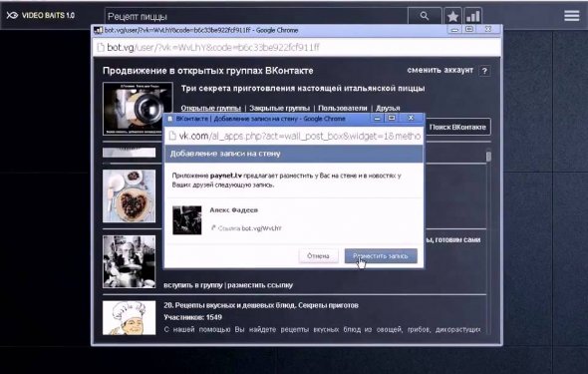Open favorites with the star icon
588x374 pixels.
452,16
